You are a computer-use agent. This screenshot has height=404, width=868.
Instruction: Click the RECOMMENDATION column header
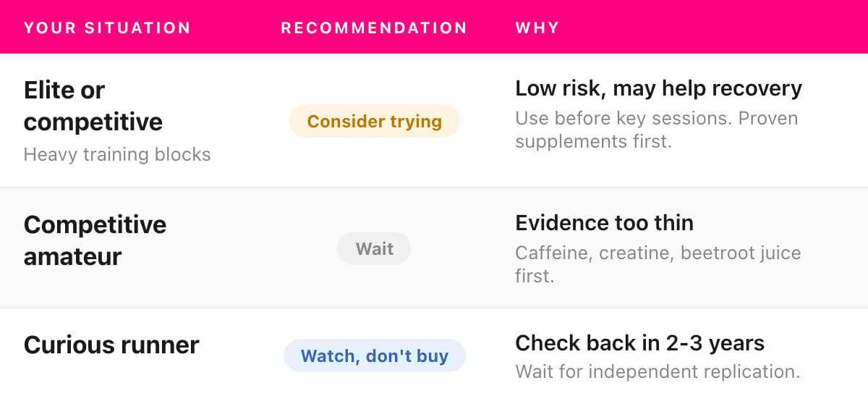(x=374, y=28)
